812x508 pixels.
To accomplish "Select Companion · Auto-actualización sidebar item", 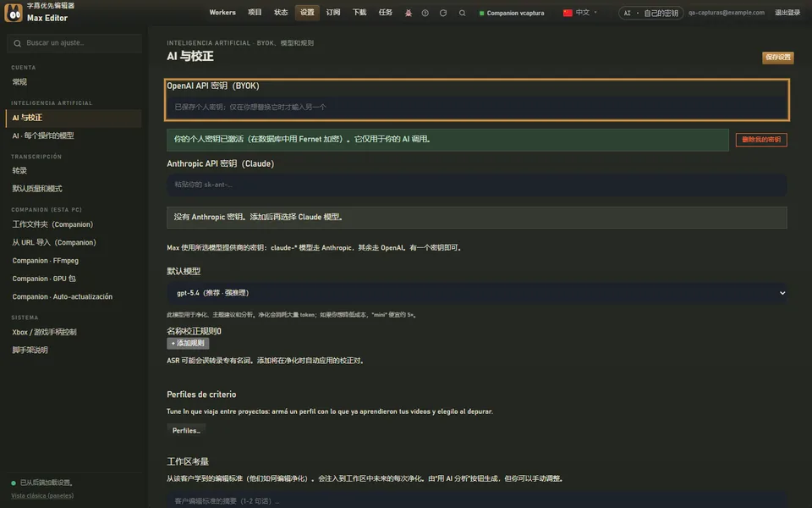I will (x=74, y=297).
